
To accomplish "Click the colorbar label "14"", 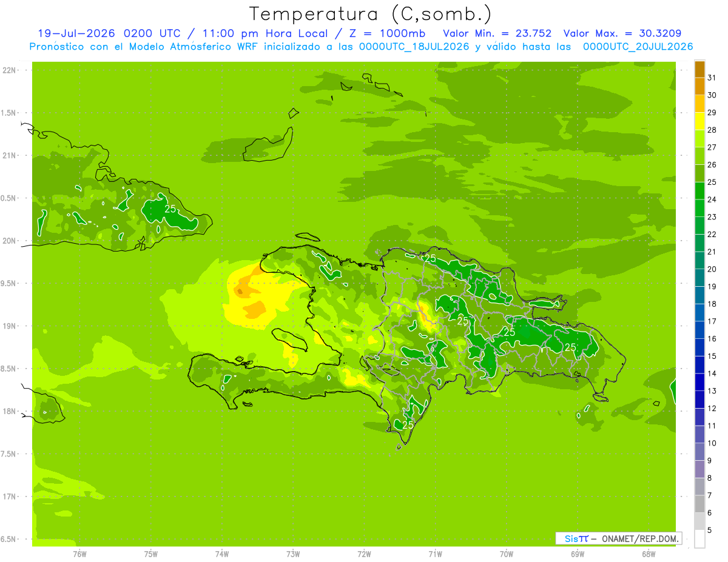I will point(712,373).
